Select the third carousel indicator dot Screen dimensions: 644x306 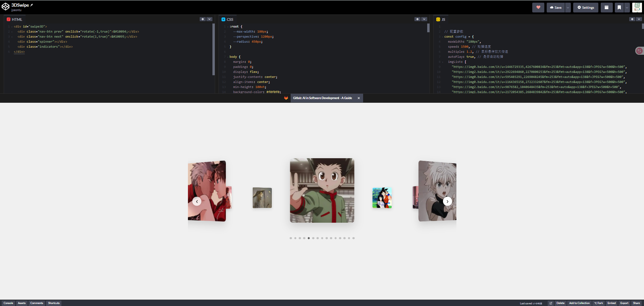[x=300, y=238]
